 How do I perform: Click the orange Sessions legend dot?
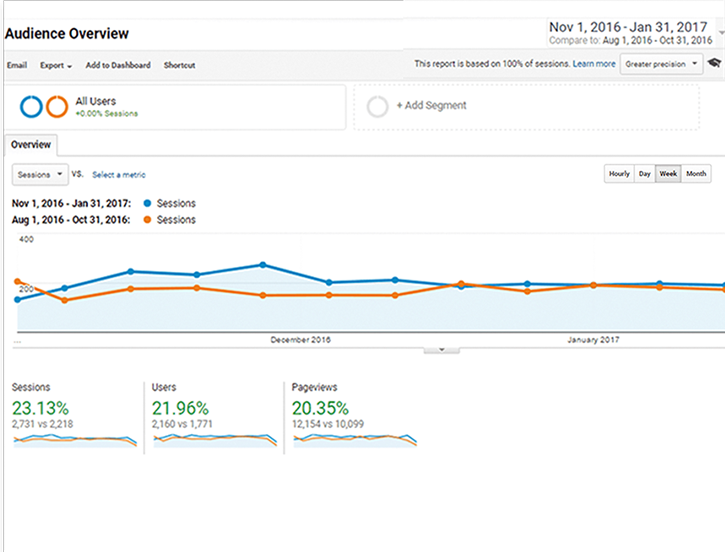click(147, 220)
